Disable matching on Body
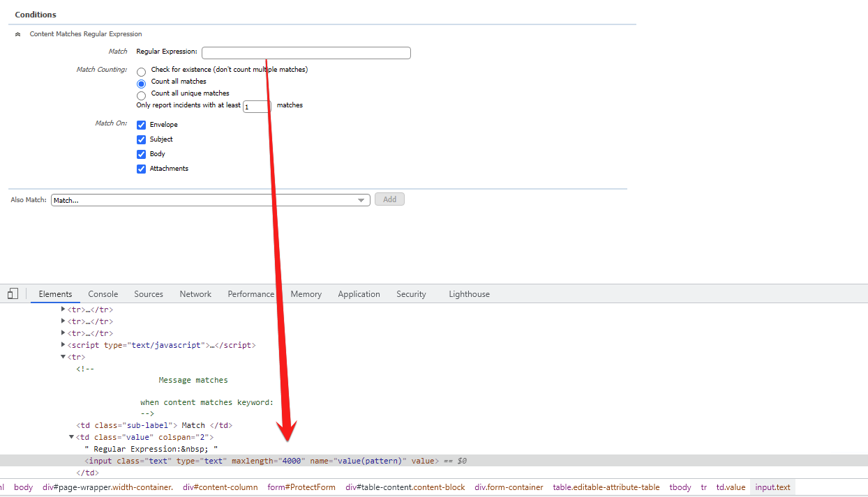Viewport: 868px width, 497px height. point(142,154)
